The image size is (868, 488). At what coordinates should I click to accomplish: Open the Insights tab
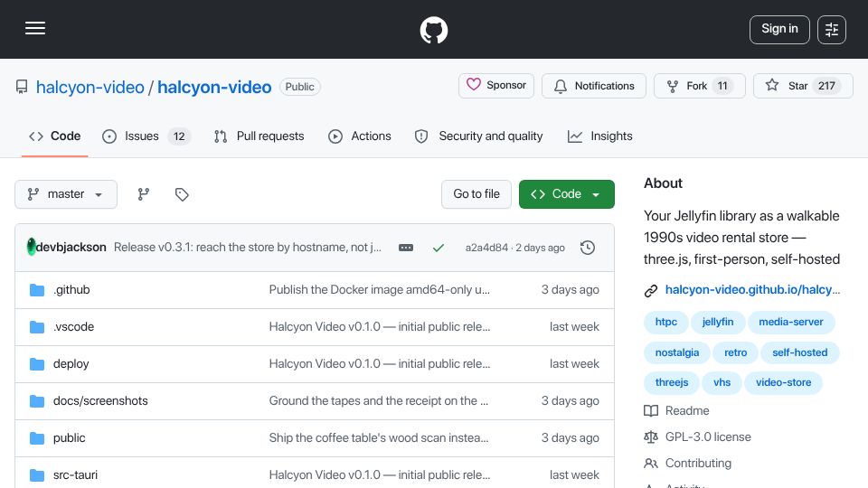click(x=600, y=136)
